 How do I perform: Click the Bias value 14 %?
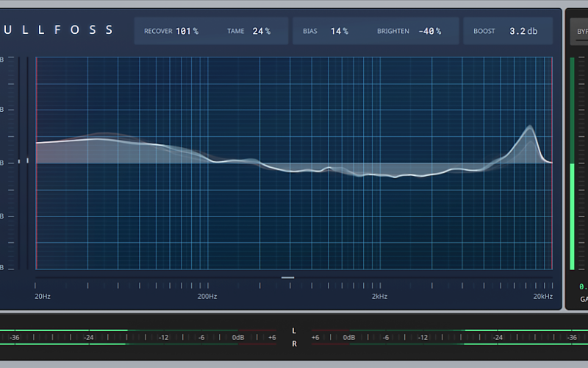click(340, 31)
